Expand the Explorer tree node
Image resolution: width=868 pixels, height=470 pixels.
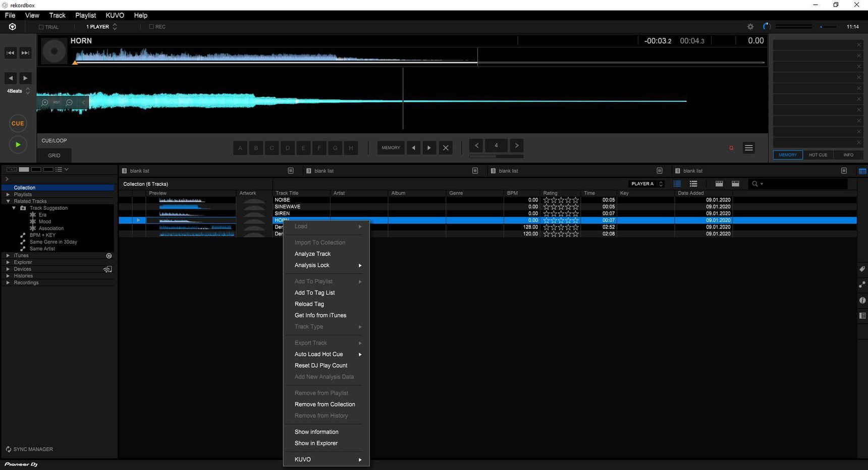pos(8,262)
